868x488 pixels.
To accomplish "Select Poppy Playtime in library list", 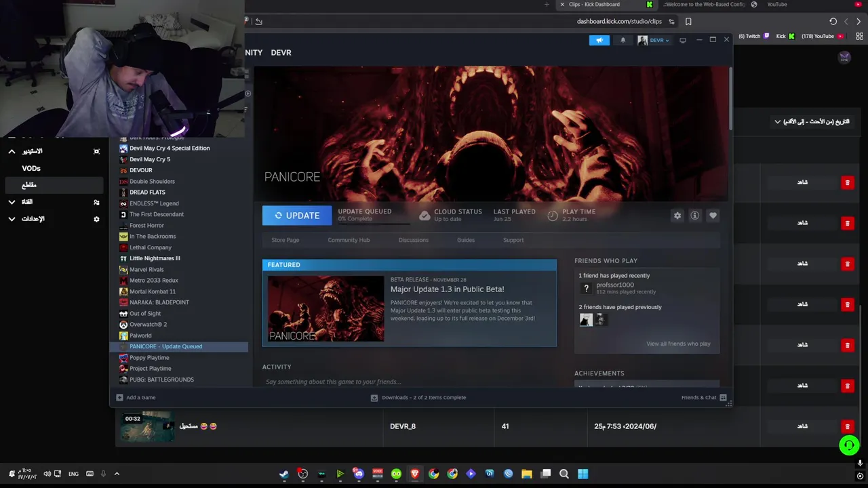I will (149, 357).
